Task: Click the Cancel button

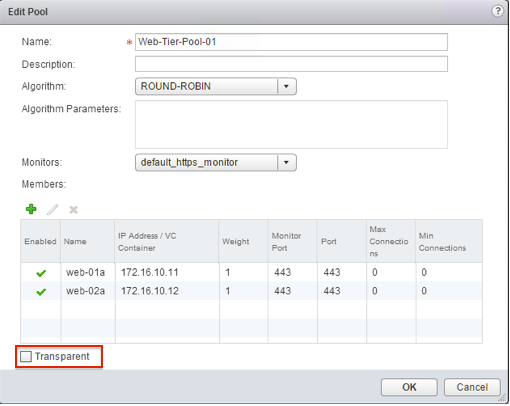Action: coord(472,387)
